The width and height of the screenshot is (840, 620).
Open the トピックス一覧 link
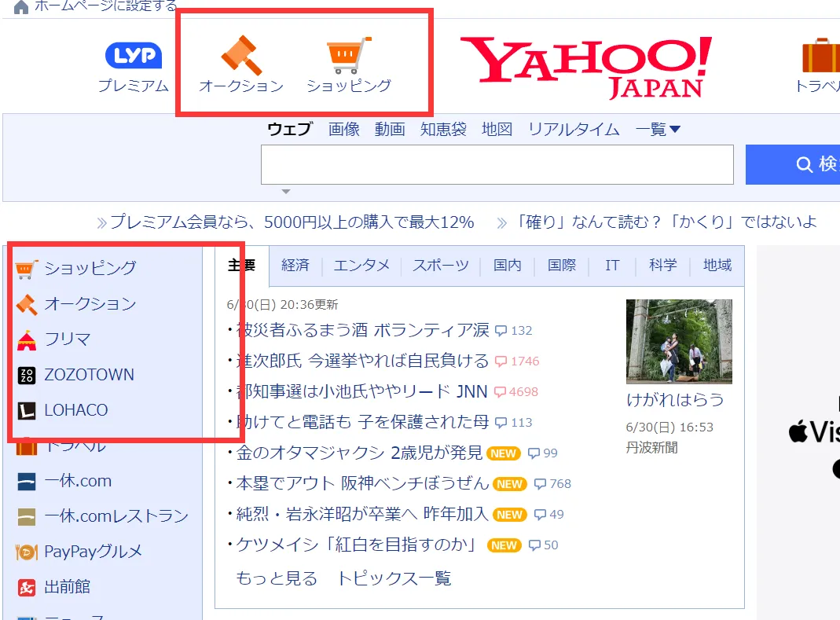tap(394, 578)
